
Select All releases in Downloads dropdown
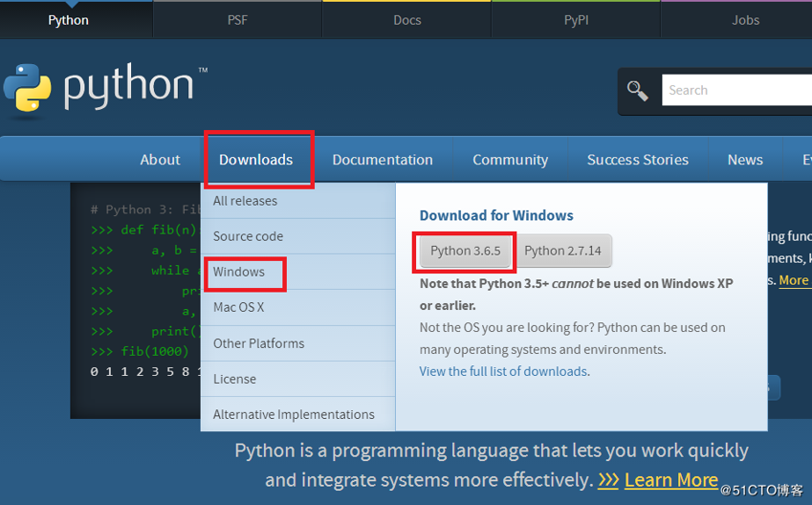click(x=297, y=201)
